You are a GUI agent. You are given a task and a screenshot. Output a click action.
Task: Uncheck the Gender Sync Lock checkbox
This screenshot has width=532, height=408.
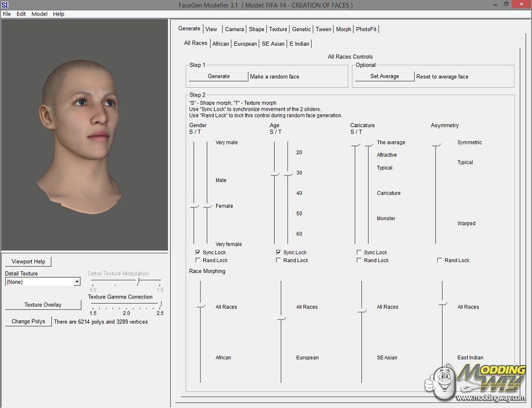coord(198,252)
